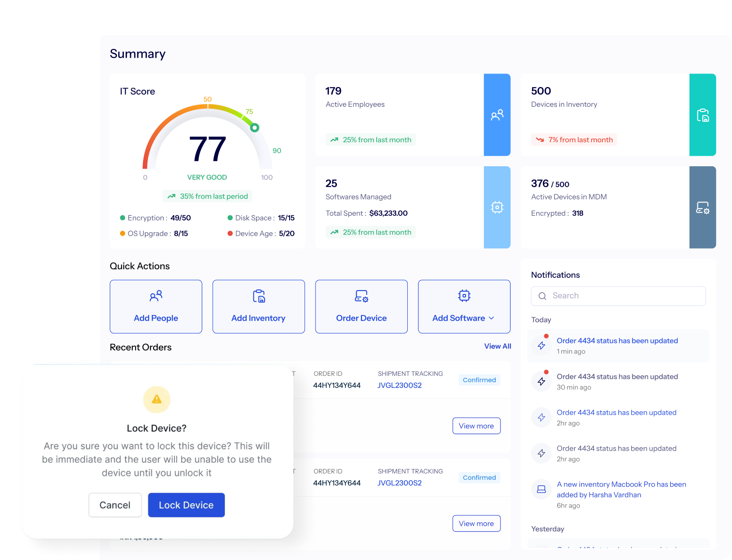Click the laptop icon of Macbook Pro notification
Screen dimensions: 732x560
click(x=541, y=489)
